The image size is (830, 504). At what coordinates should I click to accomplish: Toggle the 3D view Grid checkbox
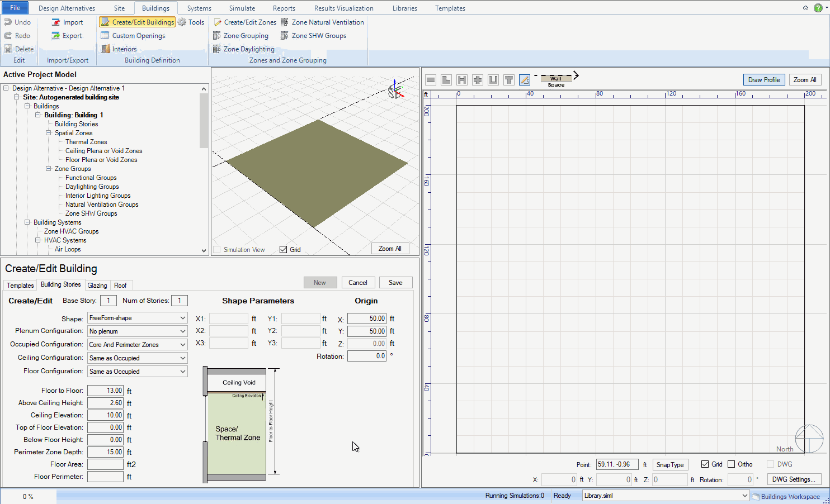pos(284,250)
